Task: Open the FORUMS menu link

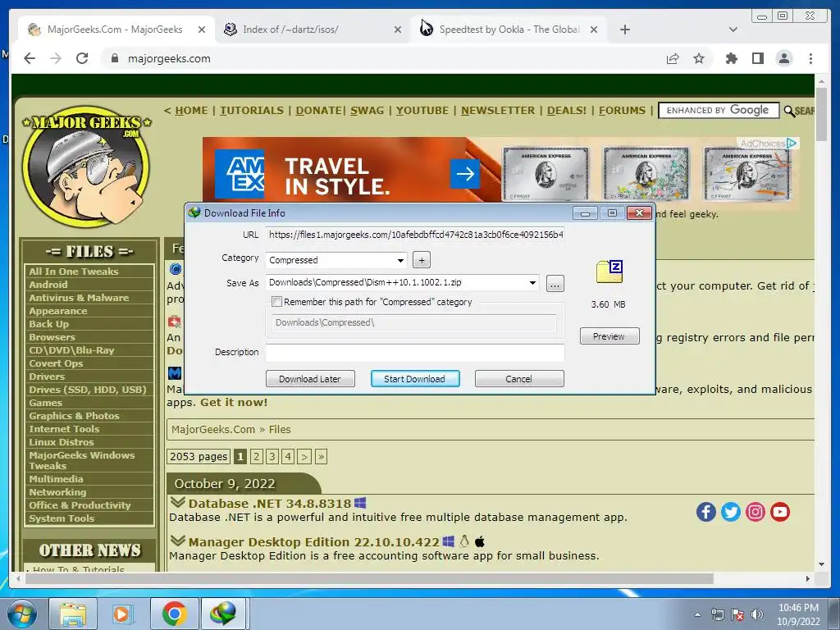Action: 622,111
